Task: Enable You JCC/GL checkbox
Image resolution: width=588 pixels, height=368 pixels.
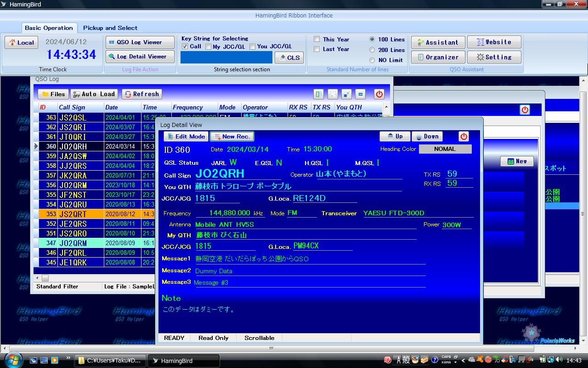Action: click(252, 46)
